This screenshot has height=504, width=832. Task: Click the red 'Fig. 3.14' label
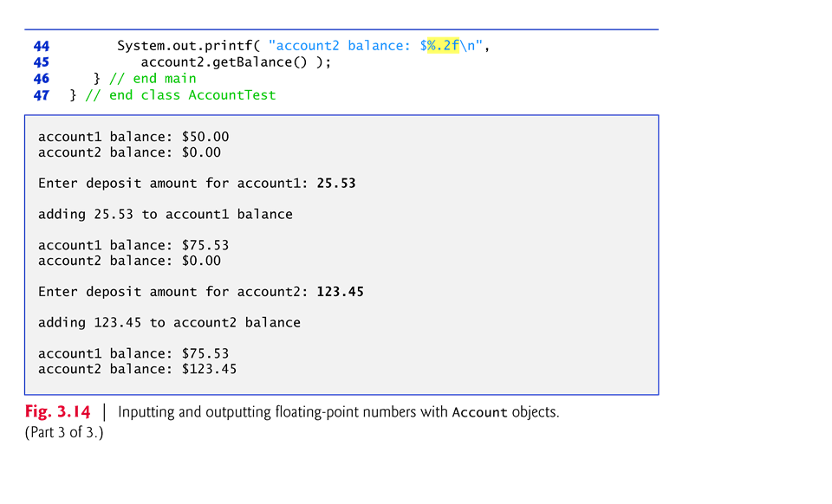coord(57,412)
